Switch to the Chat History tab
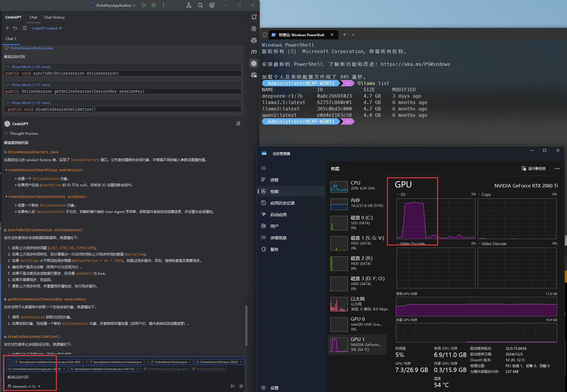The width and height of the screenshot is (567, 392). coord(54,17)
